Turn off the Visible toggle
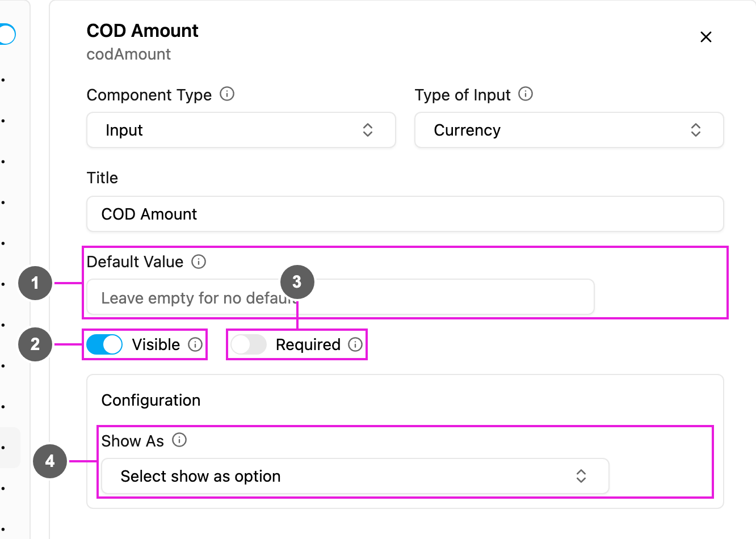The width and height of the screenshot is (756, 539). pos(104,344)
